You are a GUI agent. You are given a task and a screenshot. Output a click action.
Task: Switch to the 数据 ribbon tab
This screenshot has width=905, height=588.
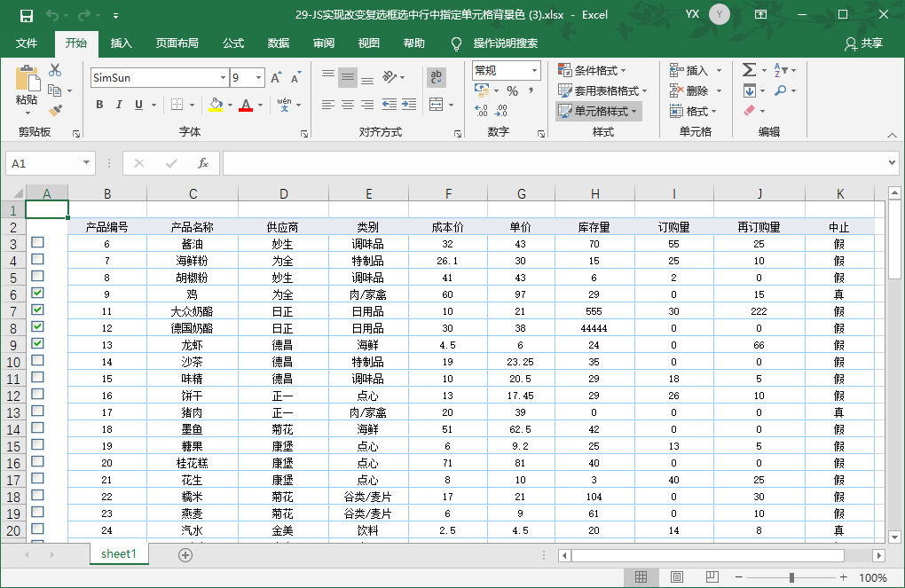pyautogui.click(x=279, y=43)
